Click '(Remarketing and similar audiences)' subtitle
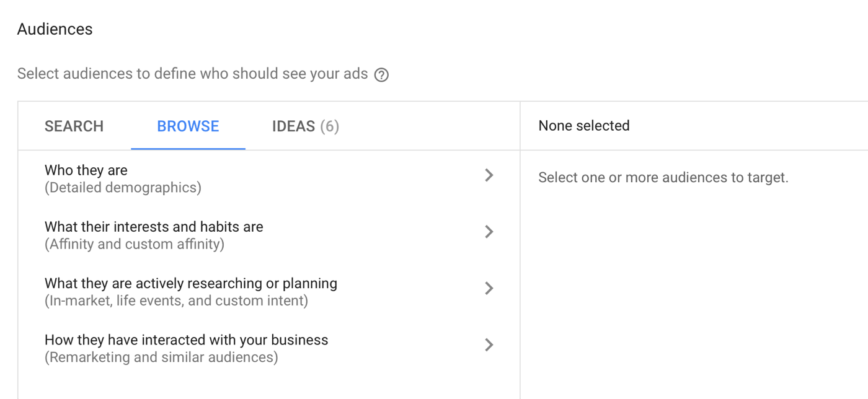Image resolution: width=868 pixels, height=399 pixels. (x=161, y=357)
